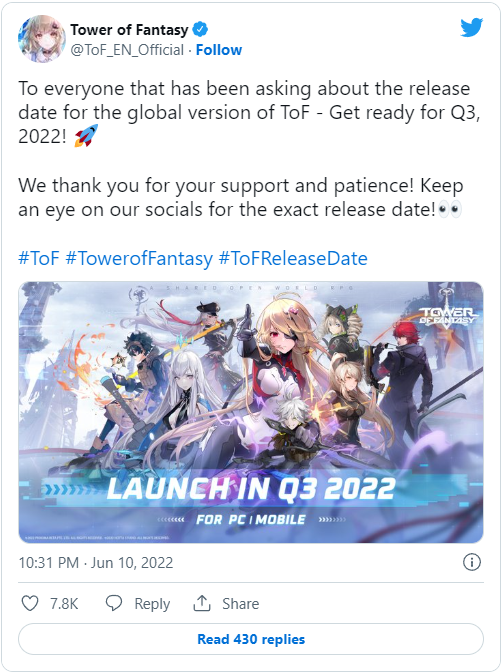Click the share upload arrow icon
Image resolution: width=504 pixels, height=672 pixels.
point(201,603)
